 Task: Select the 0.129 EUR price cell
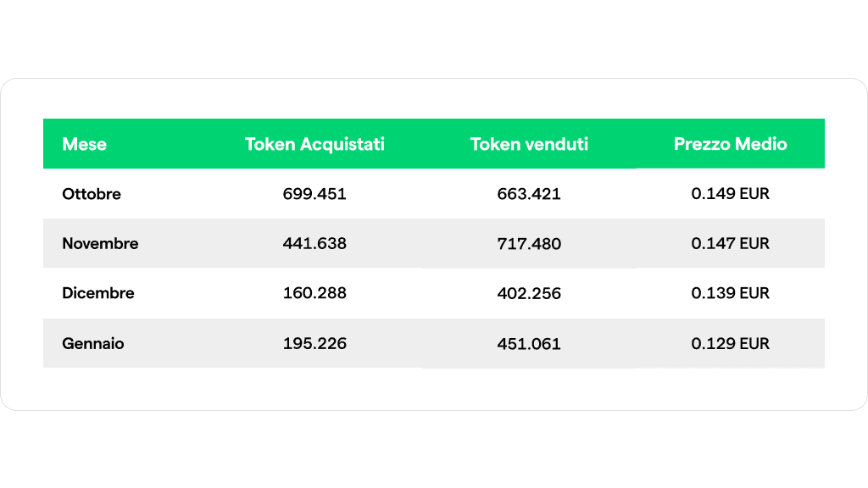coord(730,344)
